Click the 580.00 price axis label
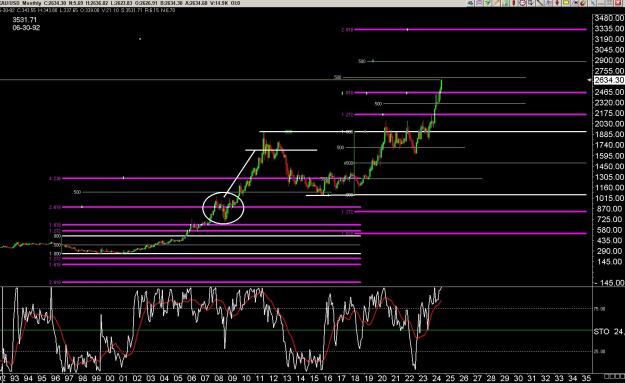The height and width of the screenshot is (383, 625). point(610,230)
